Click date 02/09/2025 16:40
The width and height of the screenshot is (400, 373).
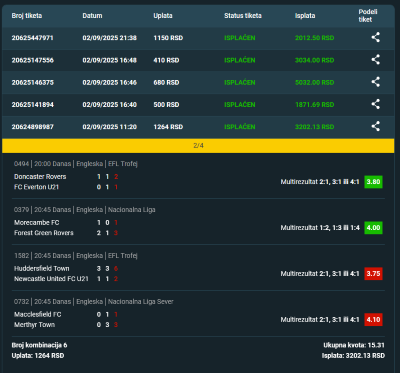(109, 105)
